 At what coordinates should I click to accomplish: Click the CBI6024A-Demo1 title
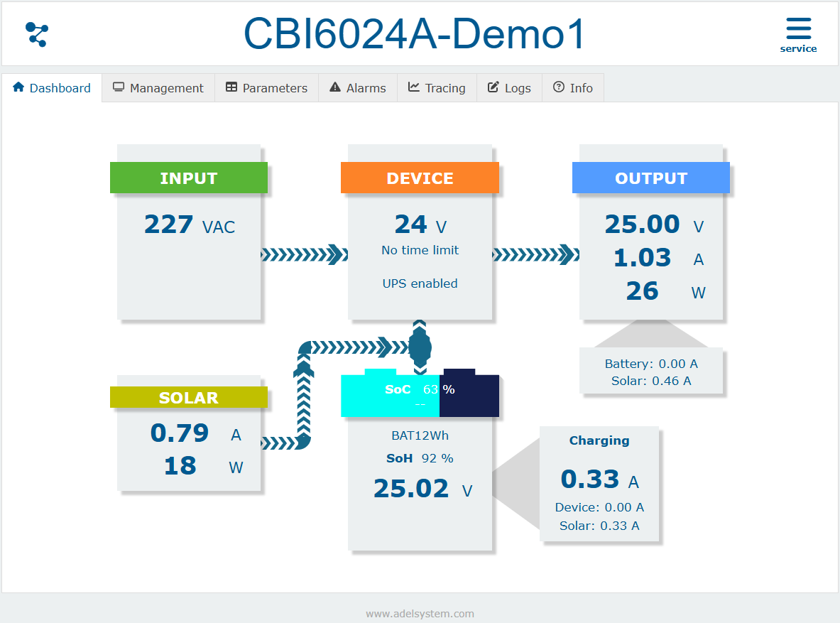point(414,33)
